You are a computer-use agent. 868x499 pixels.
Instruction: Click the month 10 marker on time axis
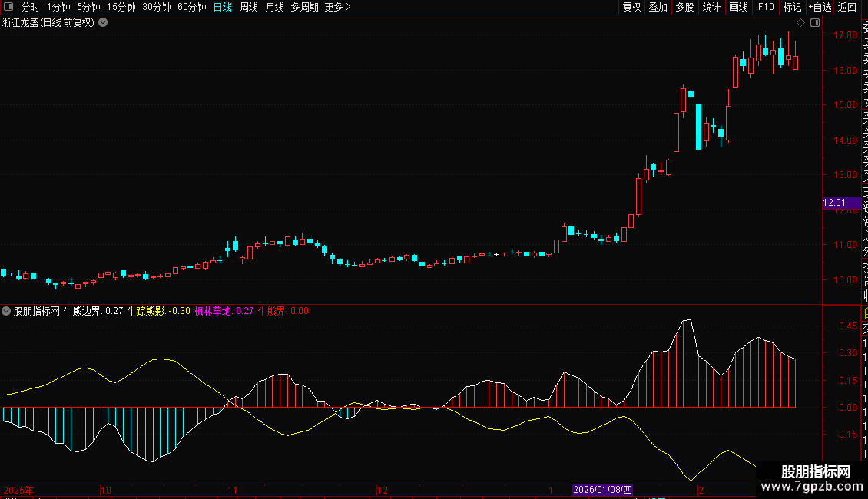click(x=106, y=490)
